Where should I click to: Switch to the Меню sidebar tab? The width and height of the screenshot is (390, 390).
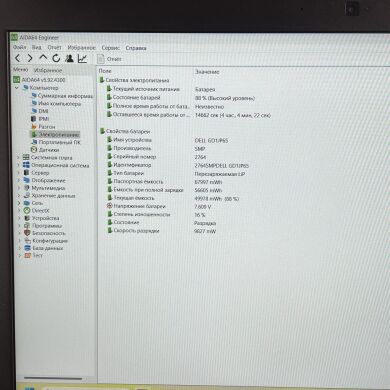[20, 69]
